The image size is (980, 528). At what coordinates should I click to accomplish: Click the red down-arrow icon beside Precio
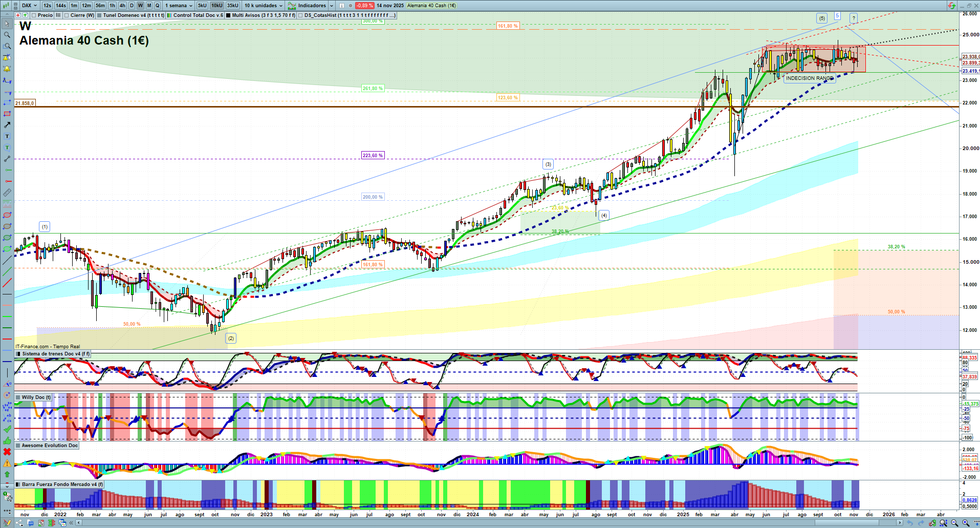click(x=18, y=15)
